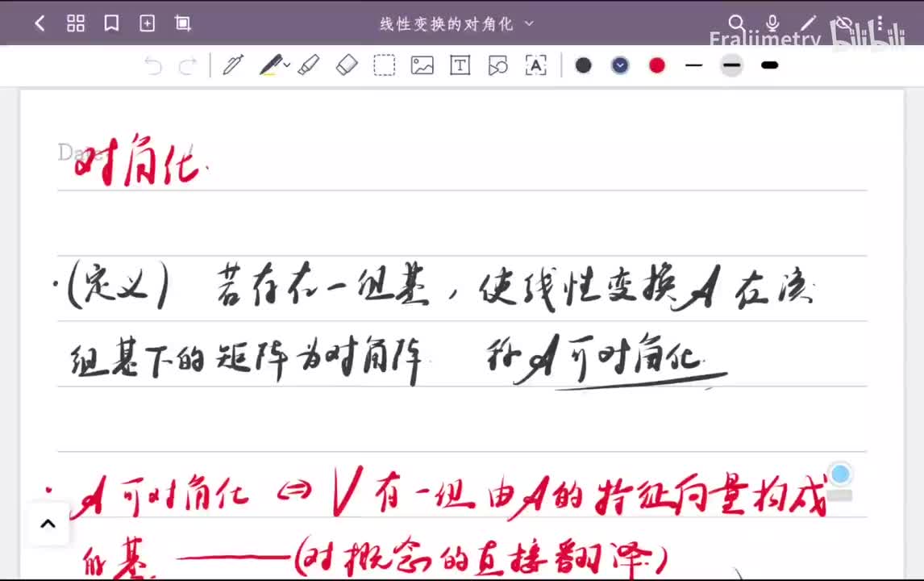924x581 pixels.
Task: Open search with the magnifier icon
Action: (x=736, y=23)
